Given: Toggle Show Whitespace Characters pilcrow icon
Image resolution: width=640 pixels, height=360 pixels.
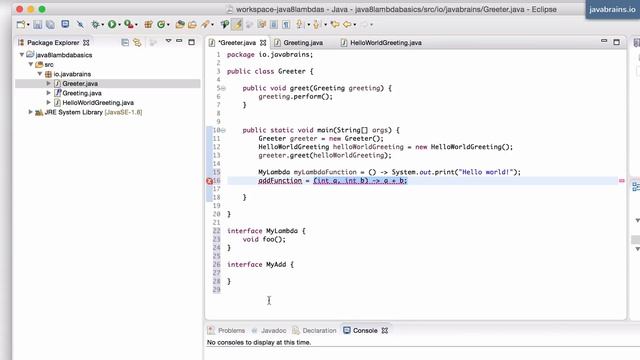Looking at the screenshot, I should point(286,24).
